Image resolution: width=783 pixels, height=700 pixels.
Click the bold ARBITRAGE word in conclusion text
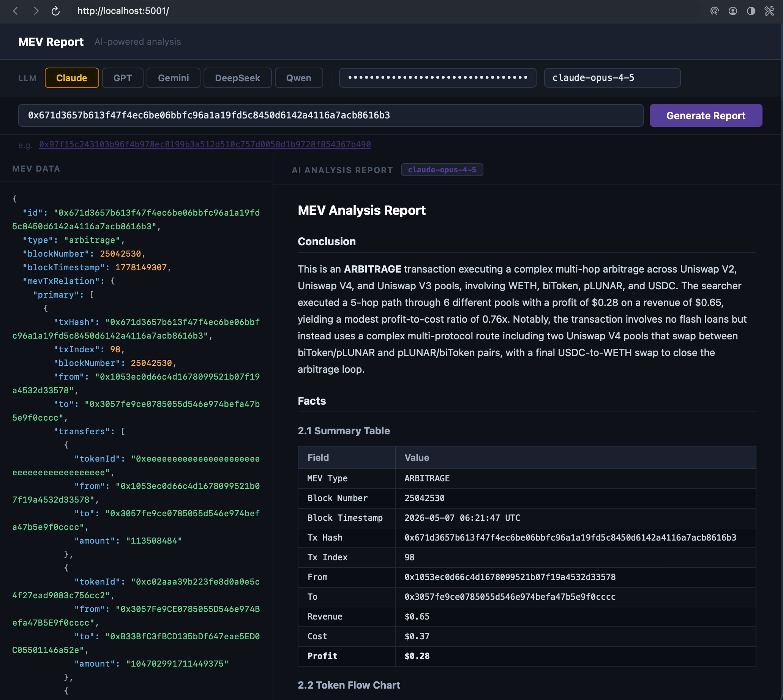pyautogui.click(x=372, y=269)
